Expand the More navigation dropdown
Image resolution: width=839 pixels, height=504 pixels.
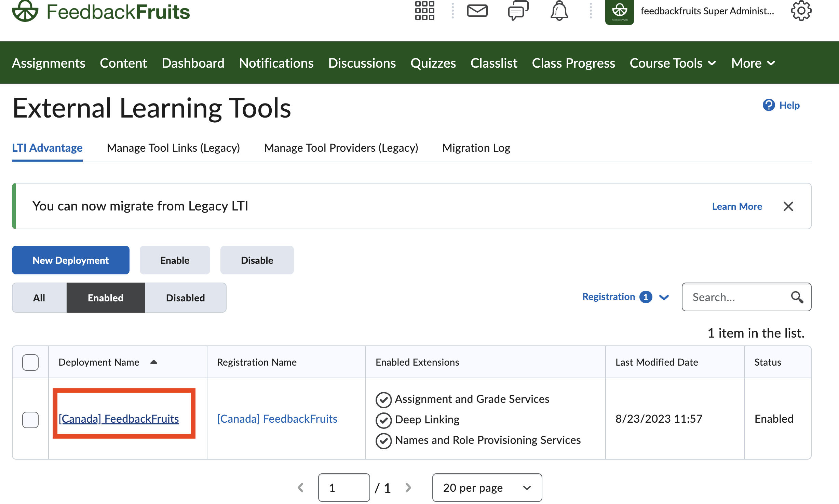(x=753, y=63)
